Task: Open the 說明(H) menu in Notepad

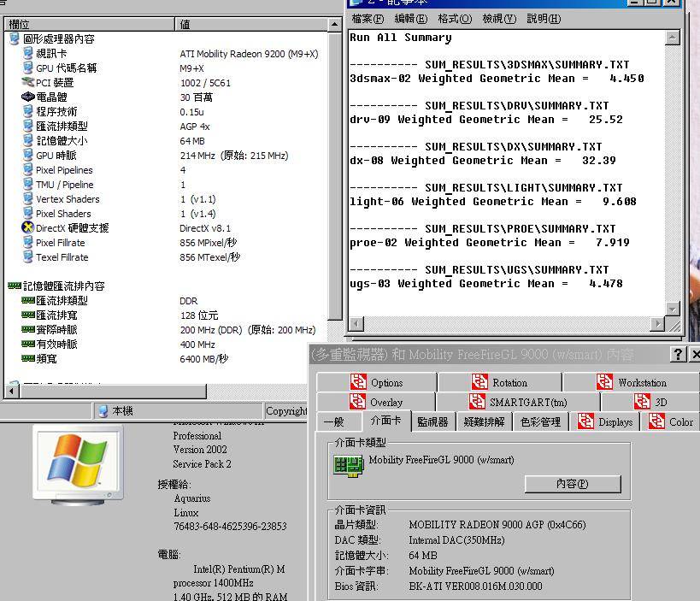Action: 544,19
